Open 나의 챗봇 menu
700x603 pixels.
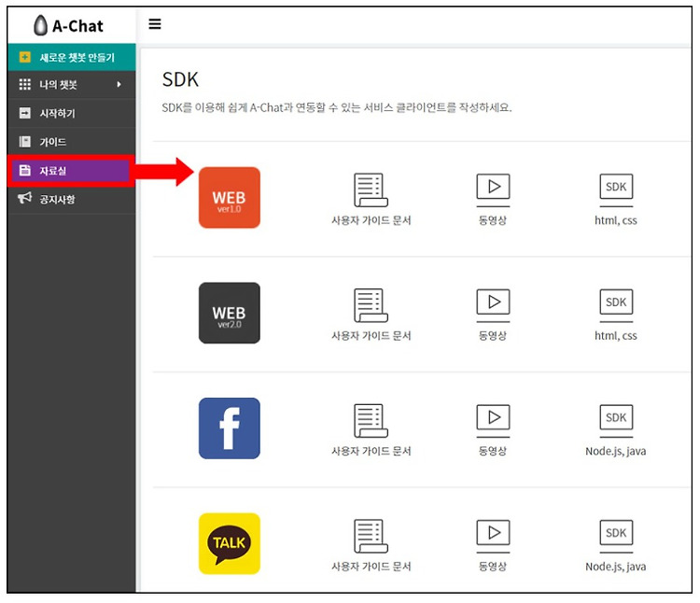coord(72,84)
